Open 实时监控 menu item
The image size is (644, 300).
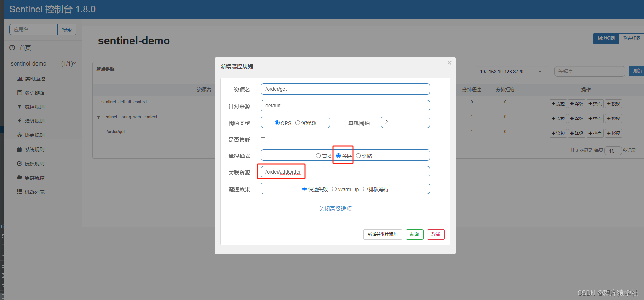35,79
